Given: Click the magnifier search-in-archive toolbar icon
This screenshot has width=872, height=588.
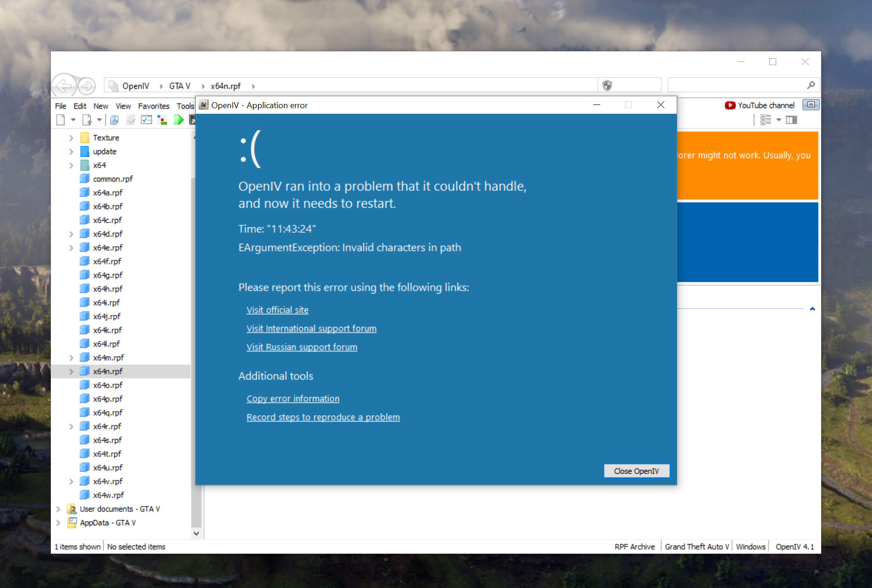Looking at the screenshot, I should 115,120.
